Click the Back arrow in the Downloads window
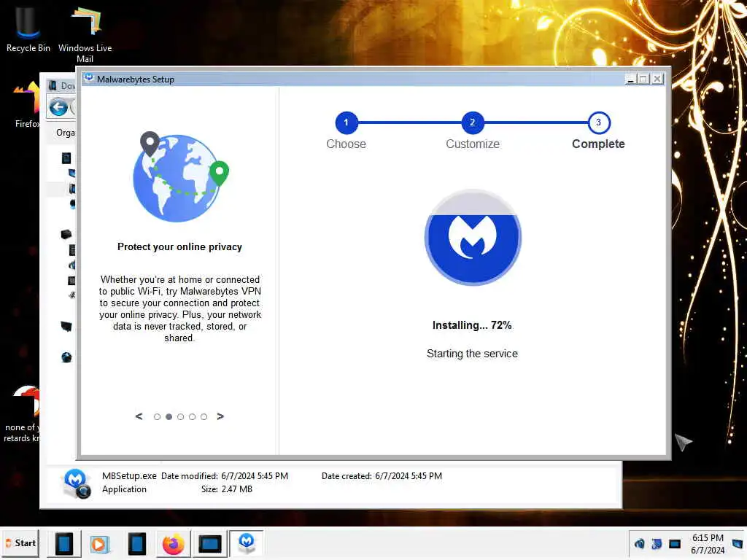The height and width of the screenshot is (560, 747). [x=58, y=107]
